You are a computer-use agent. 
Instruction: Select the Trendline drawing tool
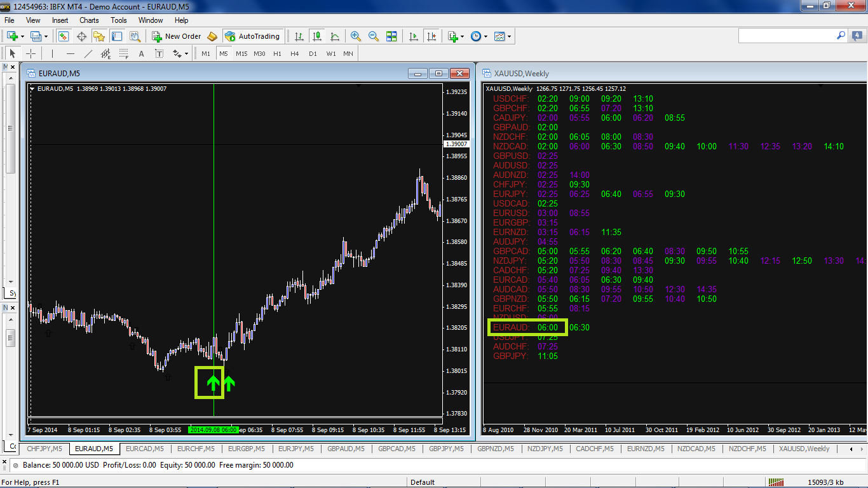[88, 54]
